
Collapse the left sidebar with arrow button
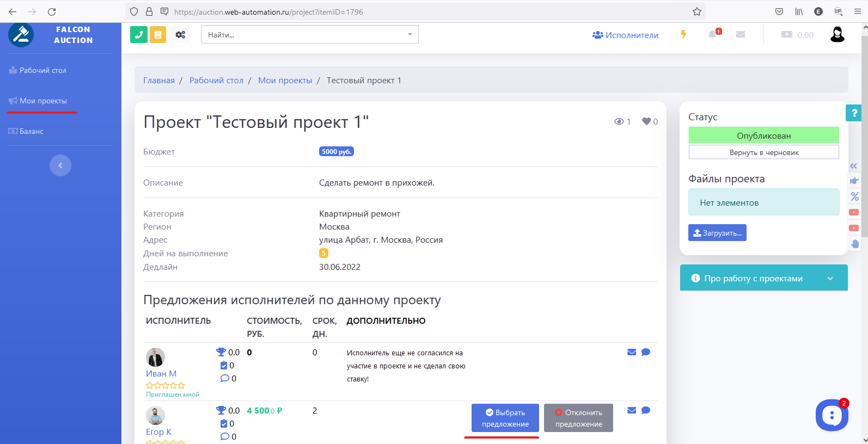[x=60, y=165]
